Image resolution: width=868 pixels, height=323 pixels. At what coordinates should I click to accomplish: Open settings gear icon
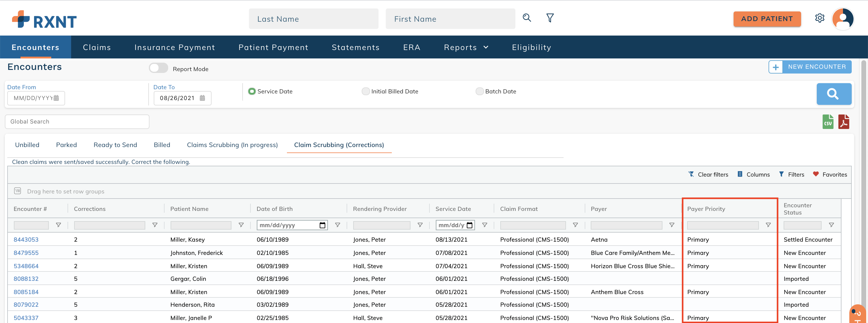(x=819, y=18)
